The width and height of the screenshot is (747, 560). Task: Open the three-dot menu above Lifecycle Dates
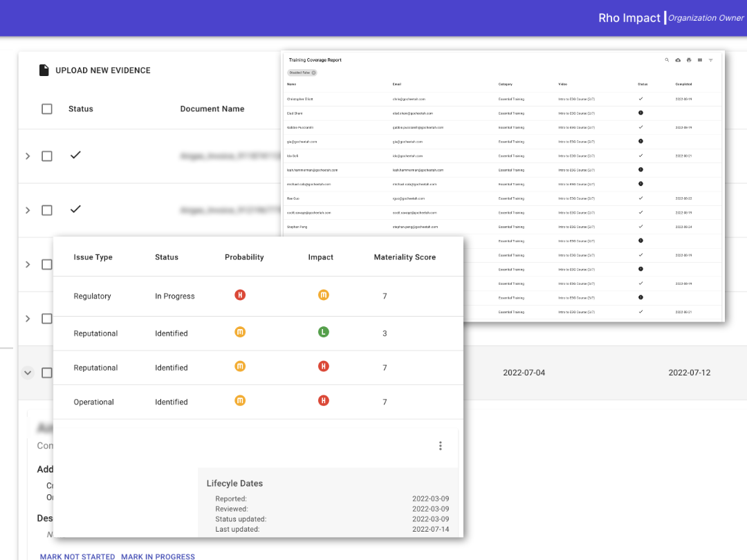440,446
